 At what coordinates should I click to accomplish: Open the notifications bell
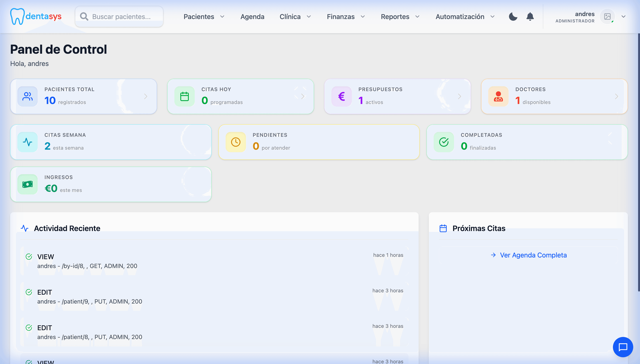tap(530, 16)
